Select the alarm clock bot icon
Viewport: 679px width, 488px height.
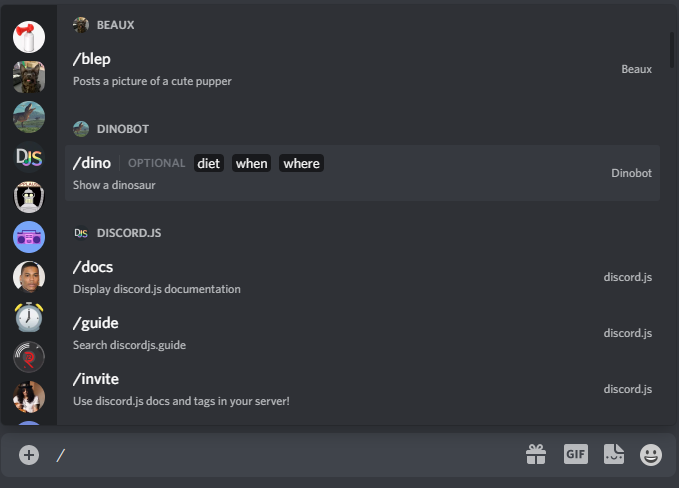click(29, 317)
